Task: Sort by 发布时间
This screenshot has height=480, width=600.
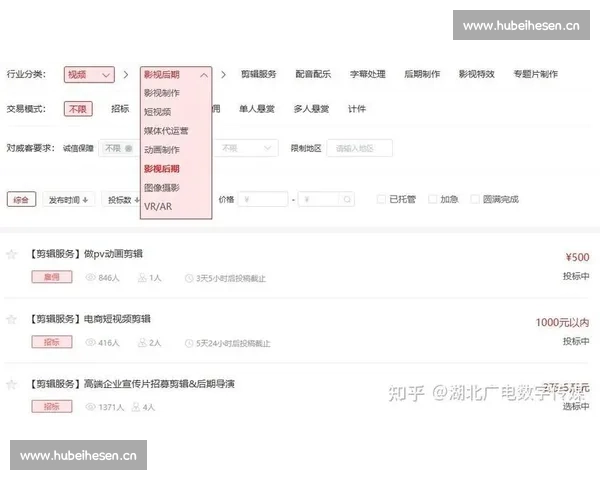Action: [x=68, y=199]
